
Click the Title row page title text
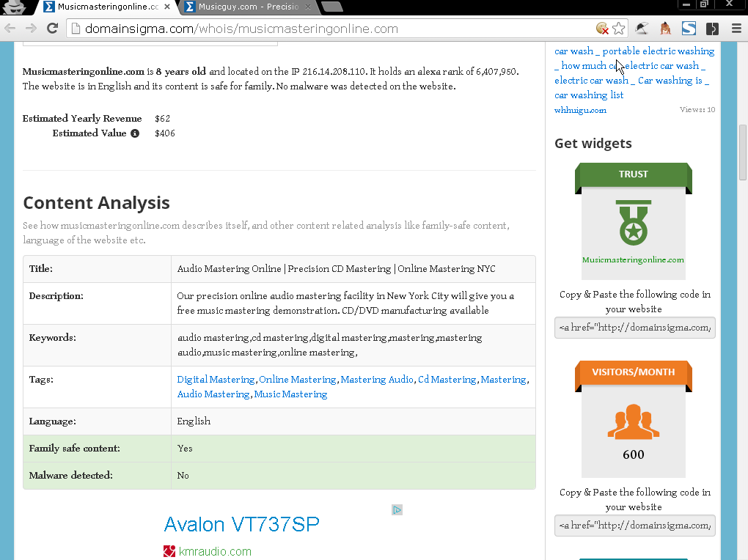tap(337, 269)
